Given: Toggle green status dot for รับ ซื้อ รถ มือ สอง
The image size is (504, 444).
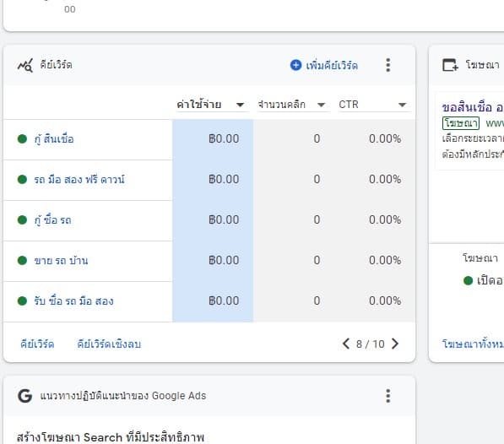Looking at the screenshot, I should pyautogui.click(x=22, y=301).
